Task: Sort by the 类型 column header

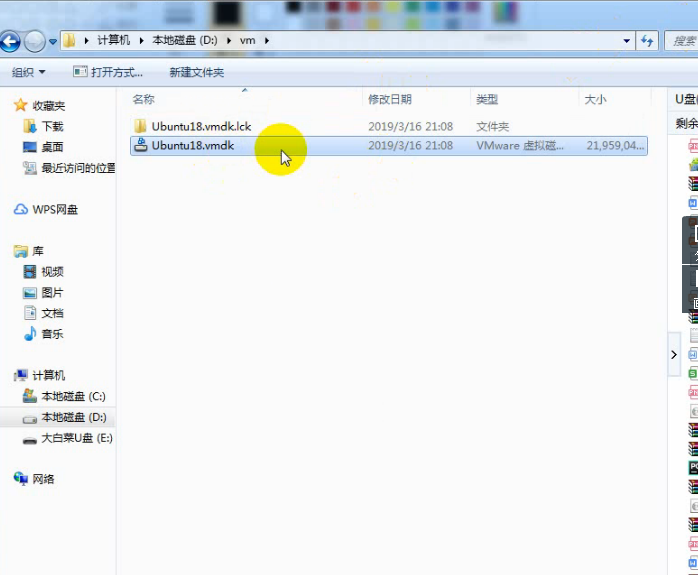Action: (x=487, y=99)
